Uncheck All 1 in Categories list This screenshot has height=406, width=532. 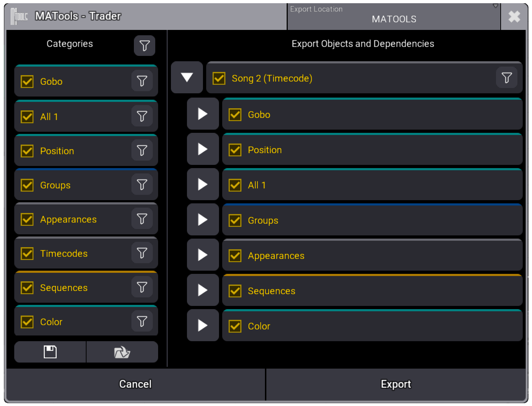pyautogui.click(x=27, y=116)
